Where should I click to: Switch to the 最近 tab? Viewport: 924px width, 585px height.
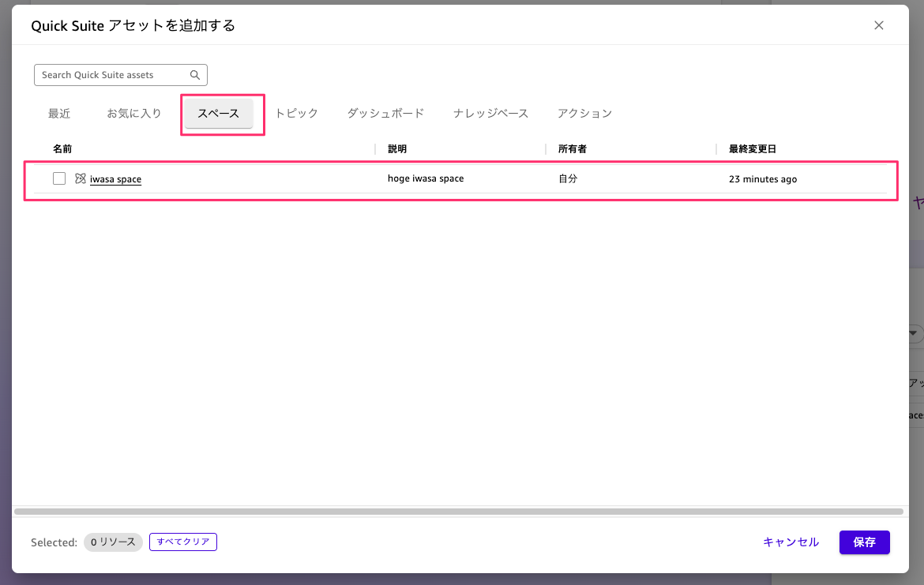coord(59,114)
